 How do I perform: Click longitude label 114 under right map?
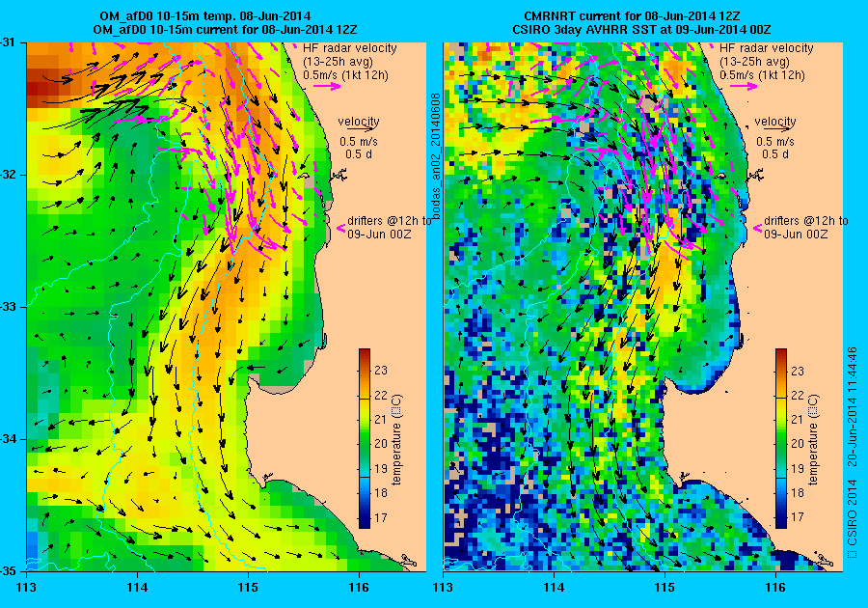pos(555,588)
